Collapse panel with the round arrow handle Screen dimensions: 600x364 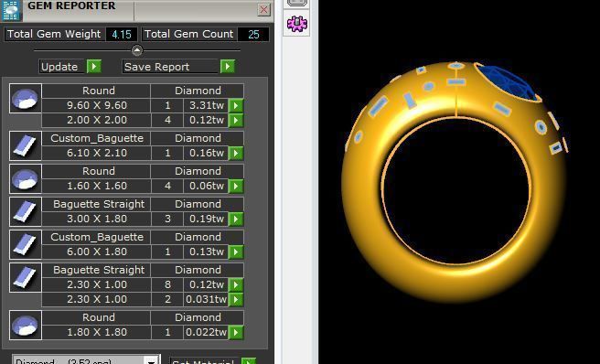137,50
